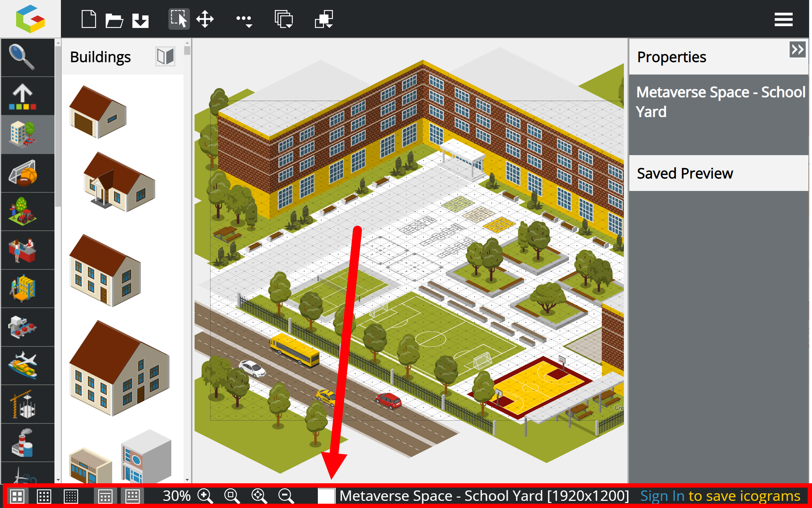Open the Sports category icon
This screenshot has width=812, height=508.
pyautogui.click(x=23, y=173)
